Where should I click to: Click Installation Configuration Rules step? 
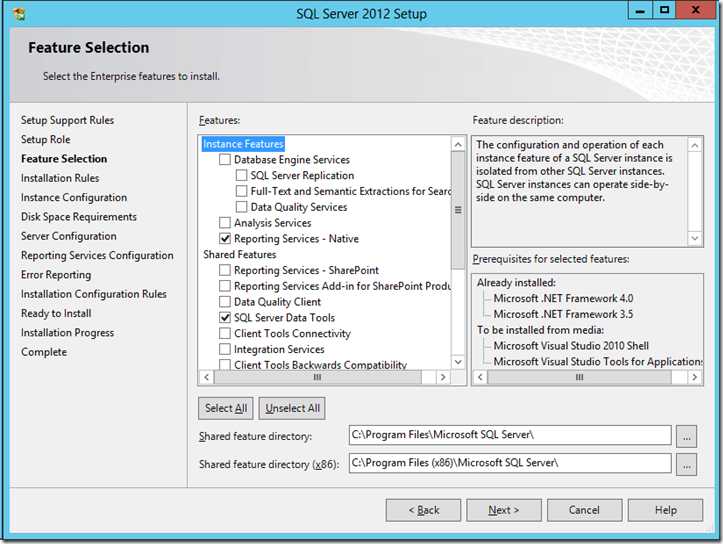[94, 294]
